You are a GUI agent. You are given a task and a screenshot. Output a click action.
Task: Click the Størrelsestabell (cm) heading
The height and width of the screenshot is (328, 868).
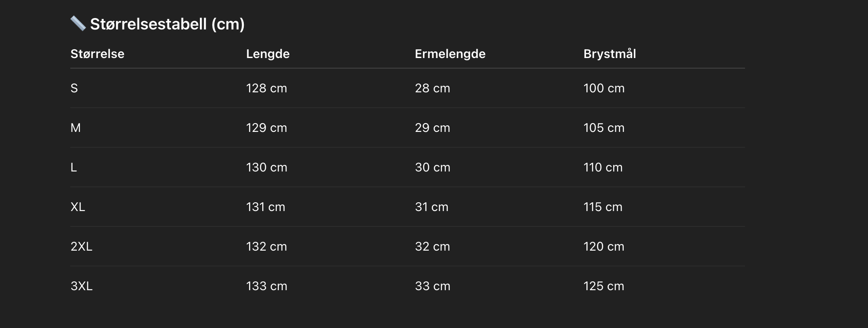click(167, 24)
